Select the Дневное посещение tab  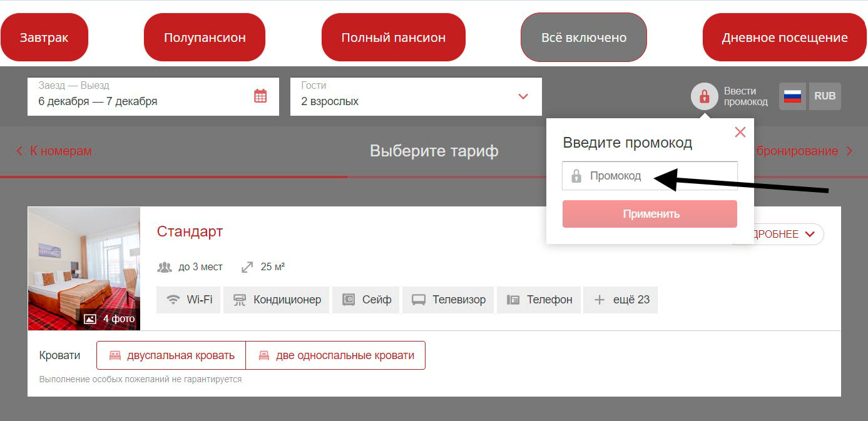click(x=785, y=38)
